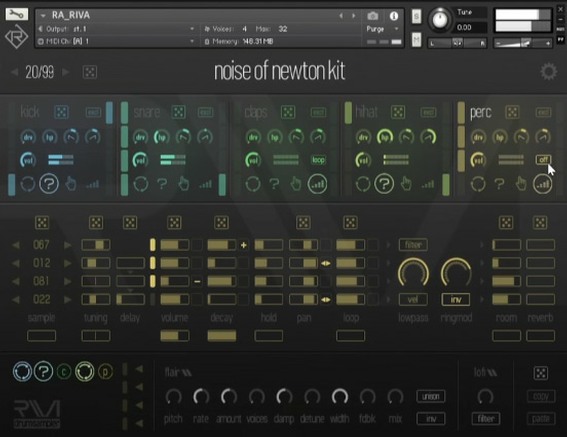Randomize the snare with its dice icon
This screenshot has height=437, width=567.
click(x=178, y=112)
